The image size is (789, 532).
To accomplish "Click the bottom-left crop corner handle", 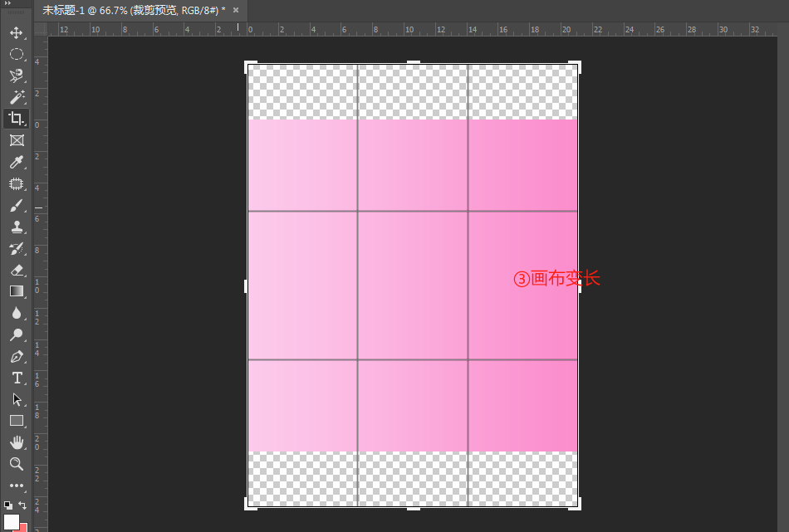I will (249, 505).
